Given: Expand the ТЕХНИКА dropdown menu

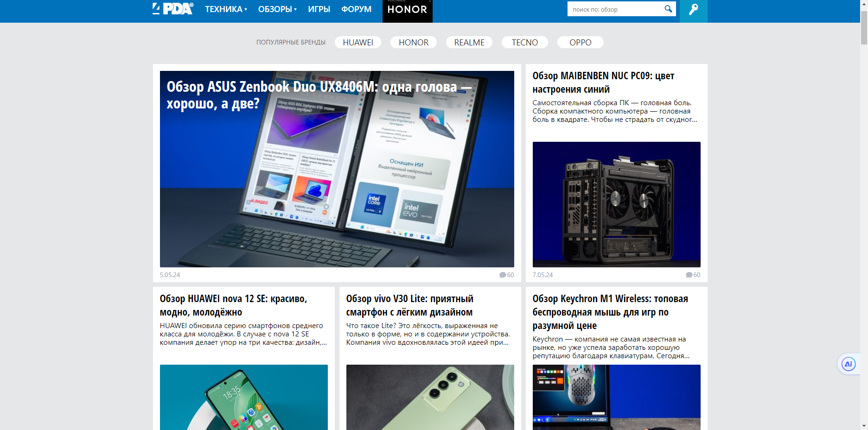Looking at the screenshot, I should click(x=226, y=9).
